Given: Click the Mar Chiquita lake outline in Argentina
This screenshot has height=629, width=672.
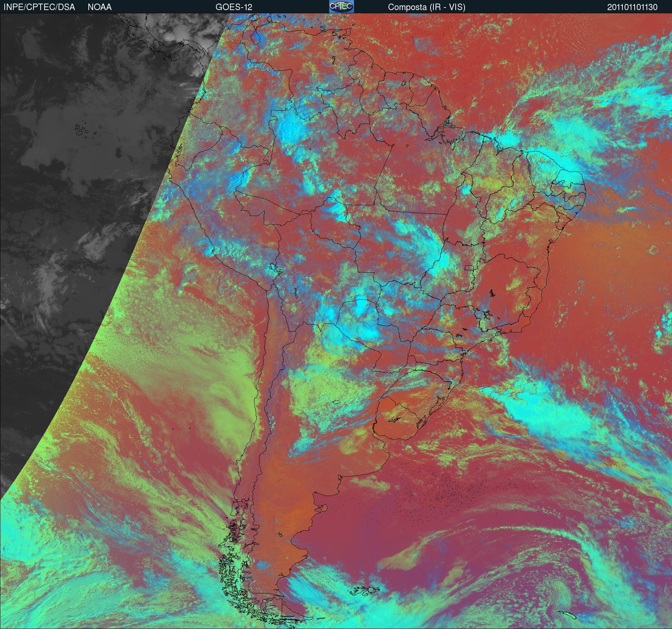Looking at the screenshot, I should click(x=336, y=402).
